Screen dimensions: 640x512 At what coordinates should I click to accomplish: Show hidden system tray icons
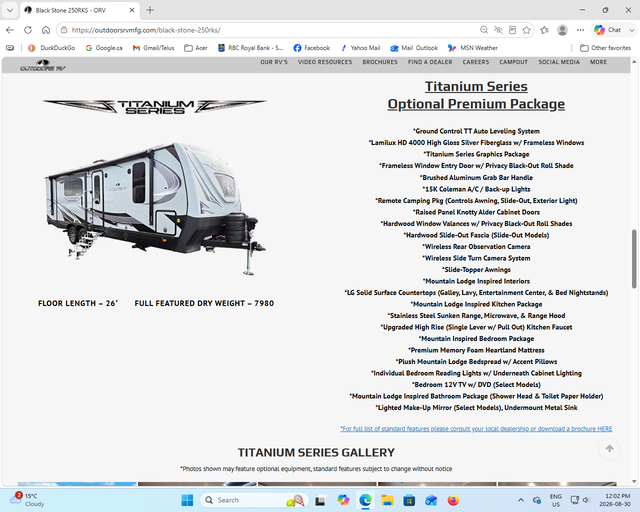tap(521, 500)
